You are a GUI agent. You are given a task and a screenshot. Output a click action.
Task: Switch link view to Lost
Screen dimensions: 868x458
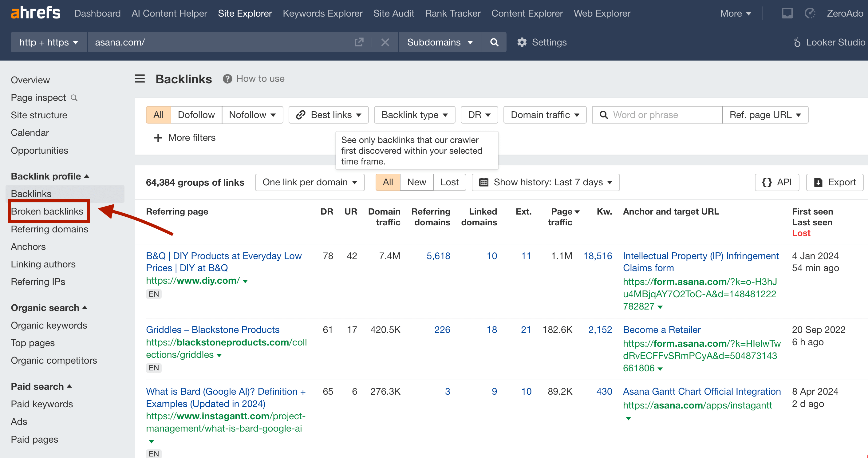tap(449, 182)
